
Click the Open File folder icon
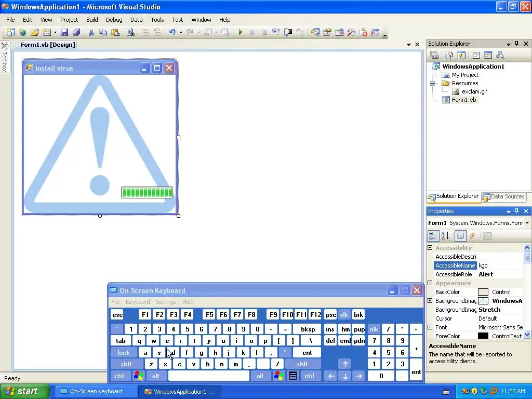point(34,32)
